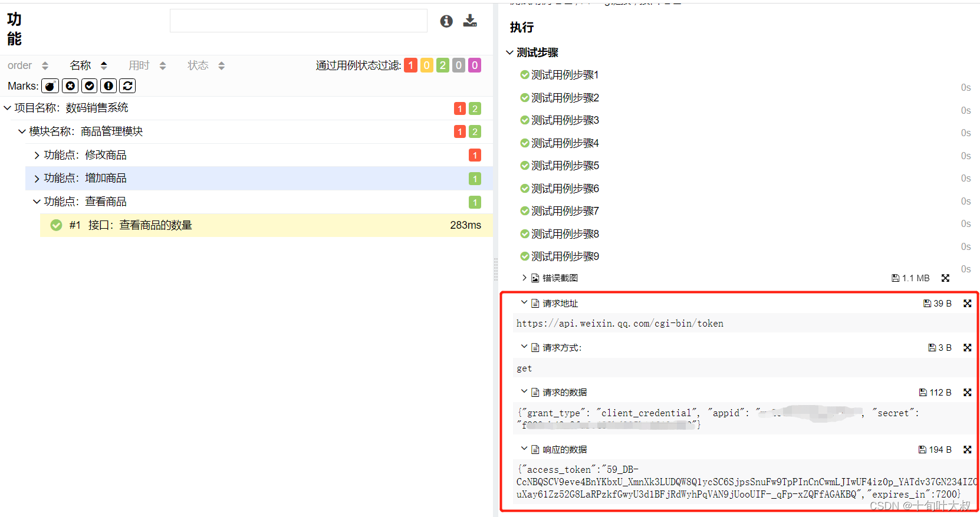Viewport: 980px width, 517px height.
Task: Toggle the new passed checkmark mark filter
Action: click(90, 86)
